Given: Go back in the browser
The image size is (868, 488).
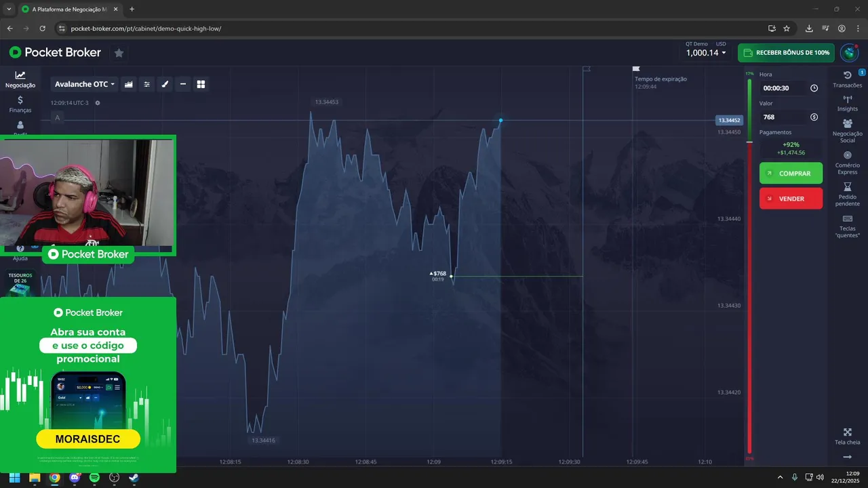Looking at the screenshot, I should click(x=9, y=28).
